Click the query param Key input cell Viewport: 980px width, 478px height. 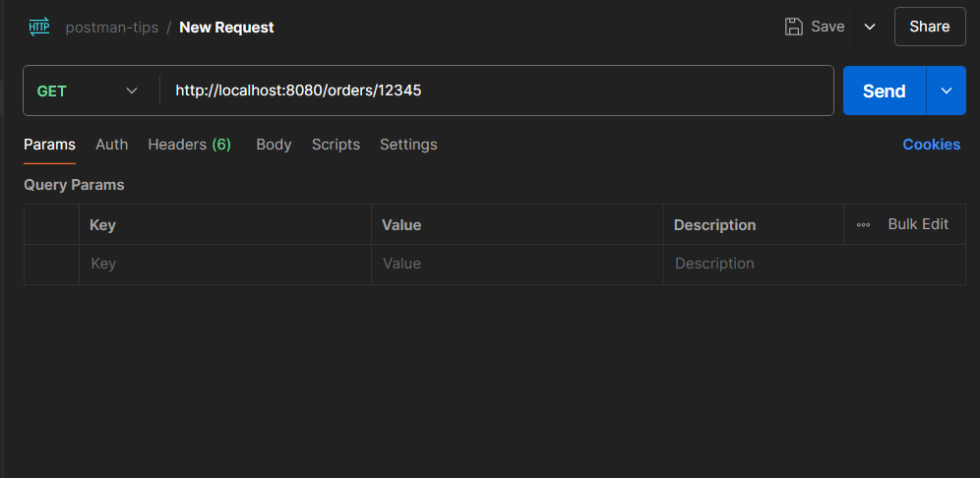point(225,265)
